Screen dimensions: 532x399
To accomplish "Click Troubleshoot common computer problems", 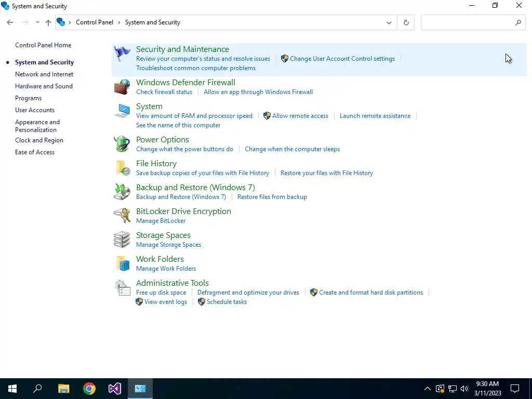I will tap(196, 68).
